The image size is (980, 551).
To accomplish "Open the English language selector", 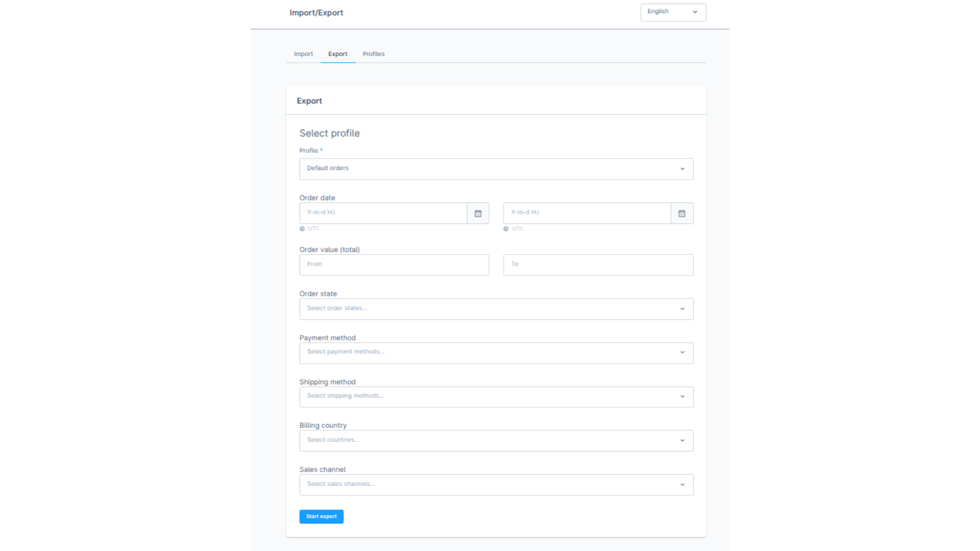I will point(673,12).
